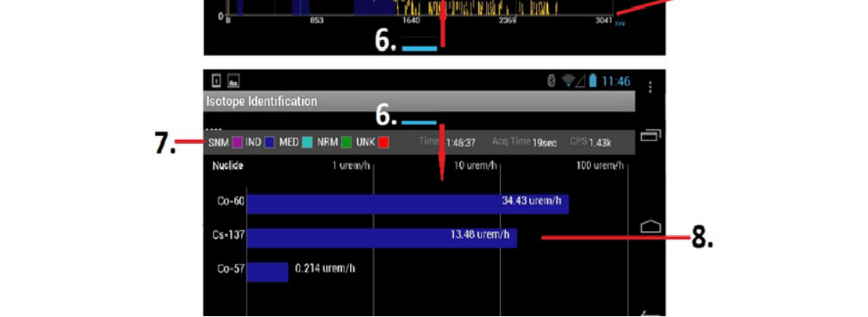Tap the Bluetooth status icon

coord(551,81)
